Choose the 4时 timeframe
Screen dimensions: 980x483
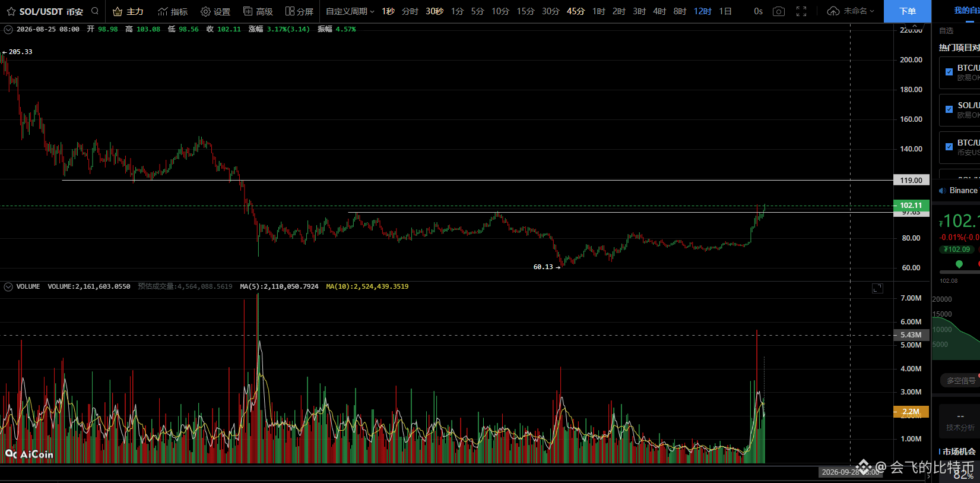pyautogui.click(x=659, y=11)
